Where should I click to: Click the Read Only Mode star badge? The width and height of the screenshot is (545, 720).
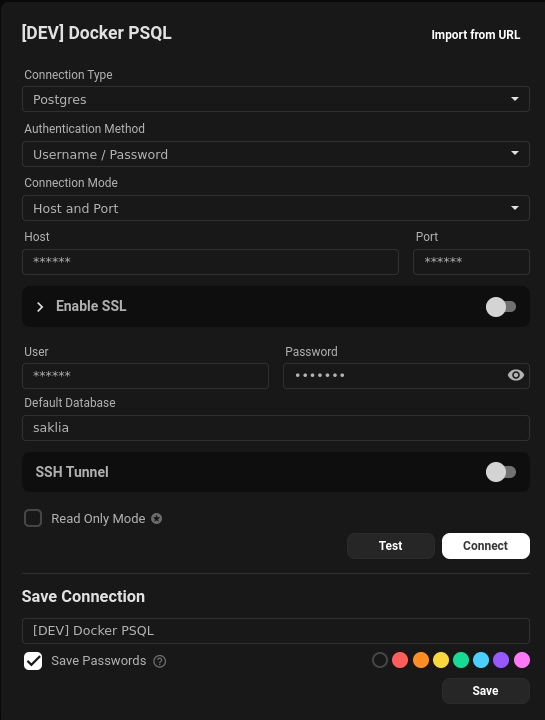point(157,518)
